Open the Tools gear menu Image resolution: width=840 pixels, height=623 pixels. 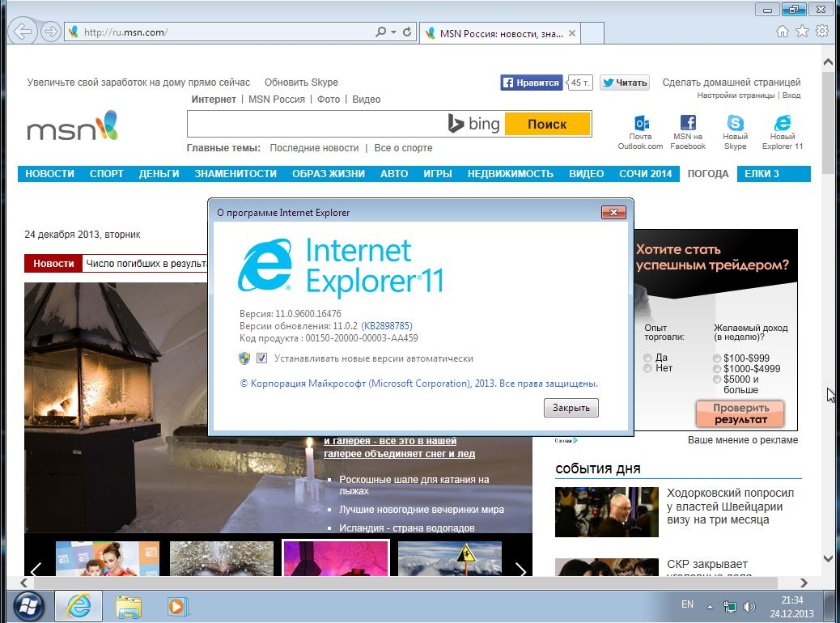tap(822, 31)
